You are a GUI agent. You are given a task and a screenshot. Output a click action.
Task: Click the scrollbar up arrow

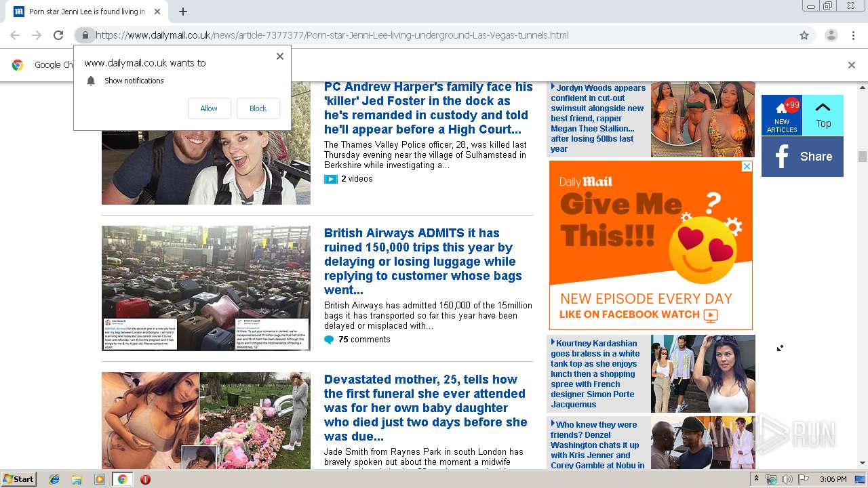click(x=863, y=87)
